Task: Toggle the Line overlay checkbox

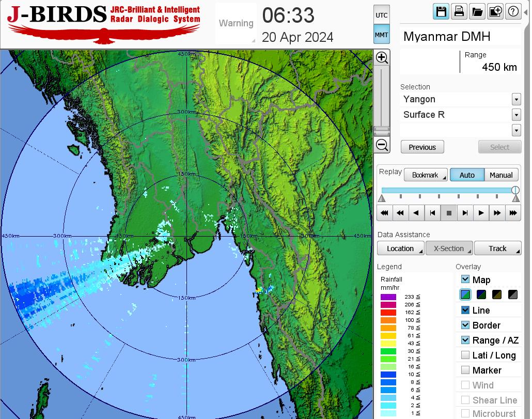Action: click(465, 310)
